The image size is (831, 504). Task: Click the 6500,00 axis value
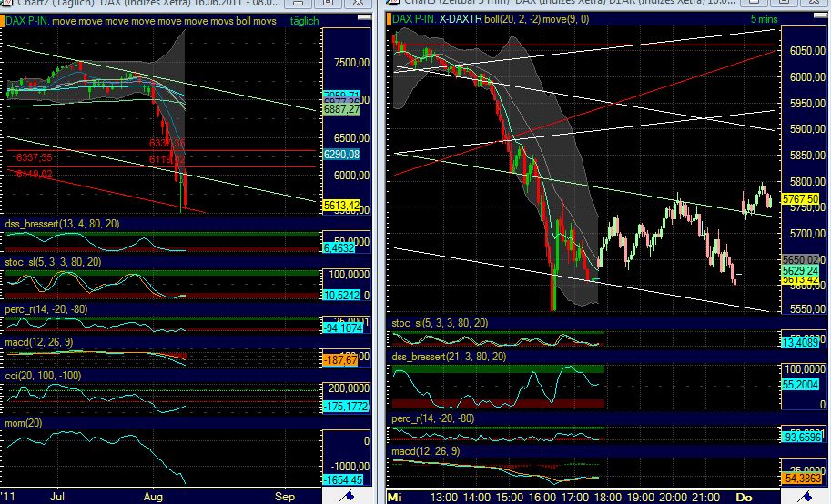click(x=351, y=137)
